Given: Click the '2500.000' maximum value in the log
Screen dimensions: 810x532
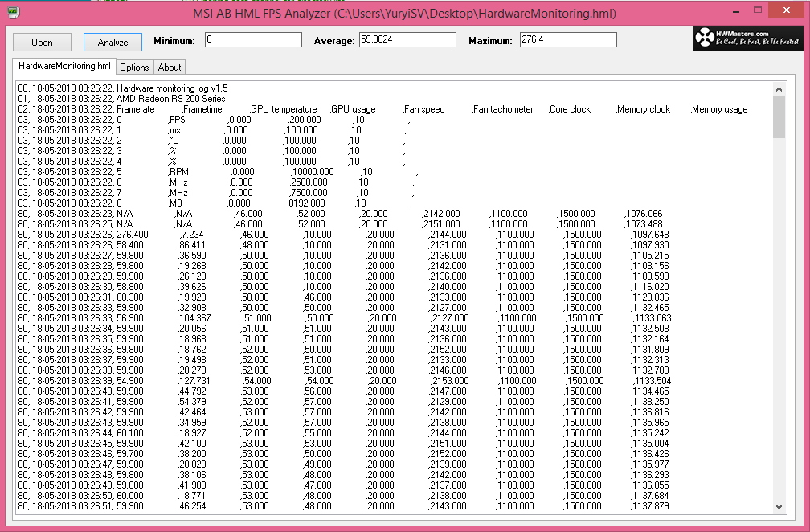Looking at the screenshot, I should [x=309, y=182].
